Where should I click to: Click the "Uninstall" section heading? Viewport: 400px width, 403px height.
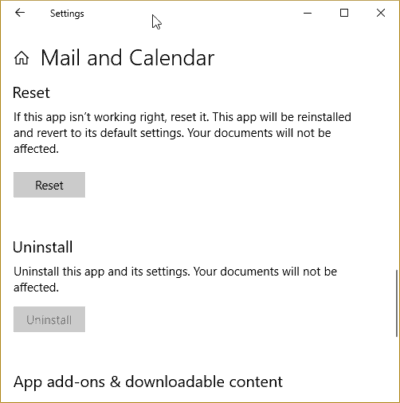point(43,247)
